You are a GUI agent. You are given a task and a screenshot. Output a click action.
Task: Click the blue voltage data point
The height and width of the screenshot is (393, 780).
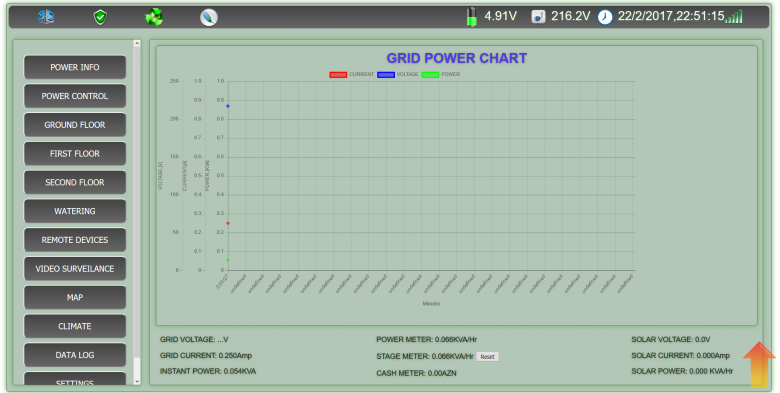[x=228, y=106]
